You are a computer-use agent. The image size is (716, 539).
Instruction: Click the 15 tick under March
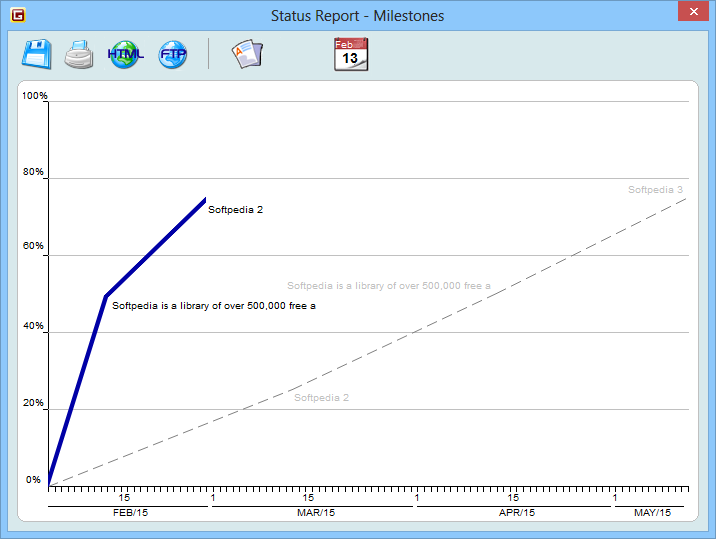point(308,497)
